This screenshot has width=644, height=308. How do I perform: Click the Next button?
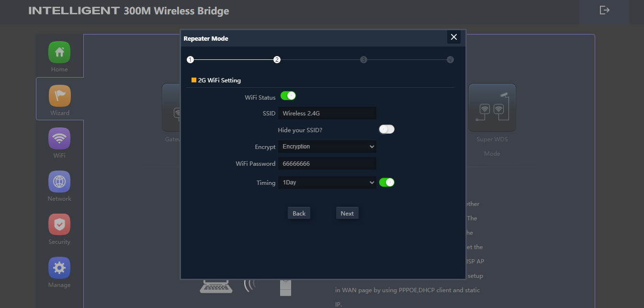click(347, 213)
